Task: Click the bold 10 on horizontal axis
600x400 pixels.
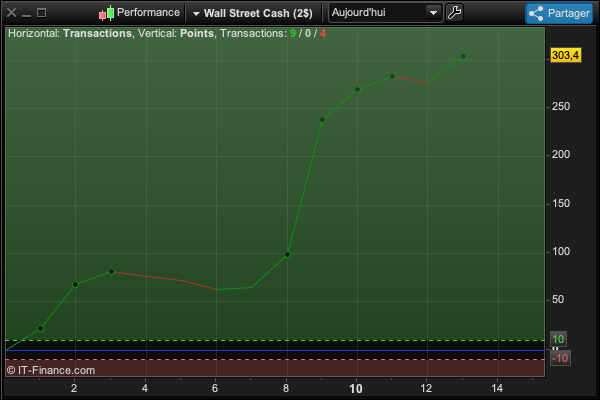Action: (x=356, y=389)
